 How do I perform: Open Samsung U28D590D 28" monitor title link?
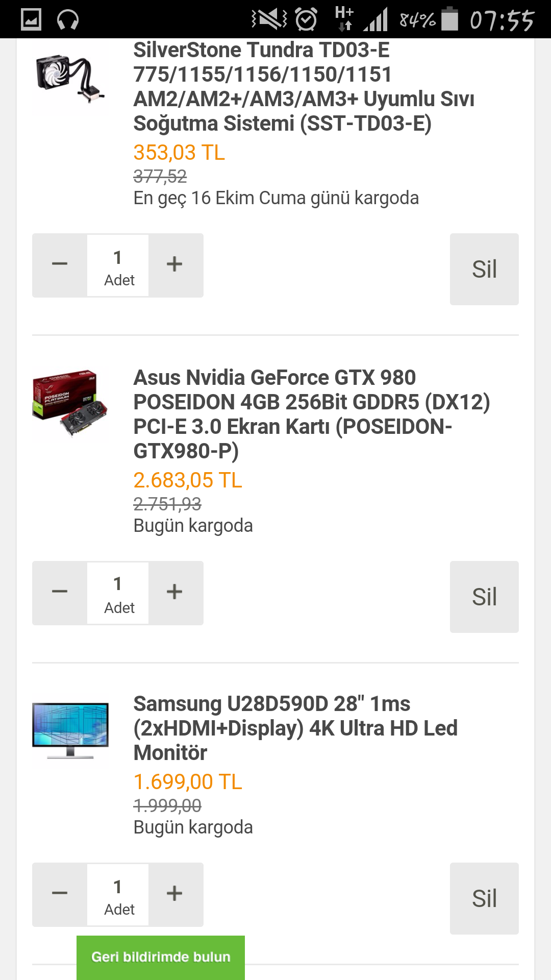[x=295, y=728]
